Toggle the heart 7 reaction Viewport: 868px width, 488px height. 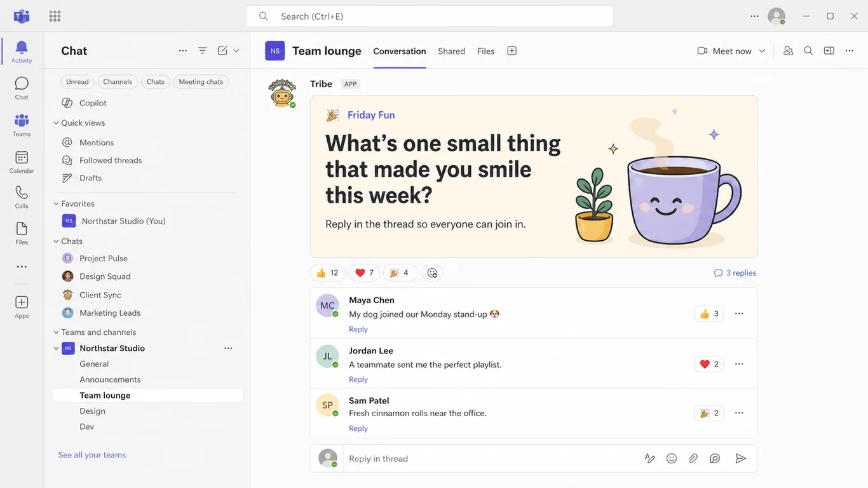[365, 273]
